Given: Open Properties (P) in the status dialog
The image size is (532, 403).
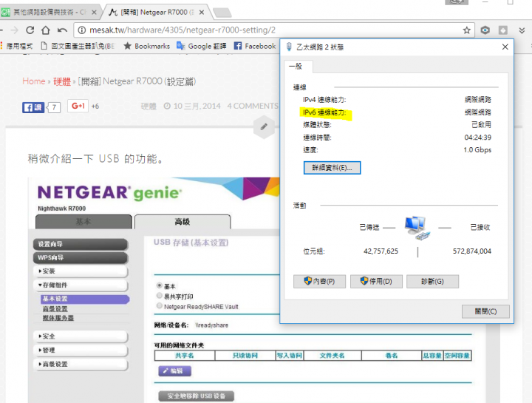Looking at the screenshot, I should [319, 282].
